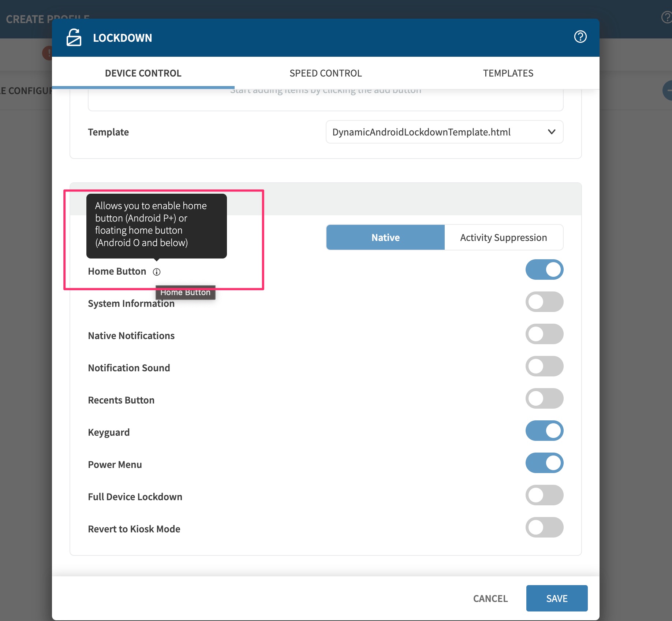The height and width of the screenshot is (621, 672).
Task: Turn on Native Notifications switch
Action: [x=544, y=334]
